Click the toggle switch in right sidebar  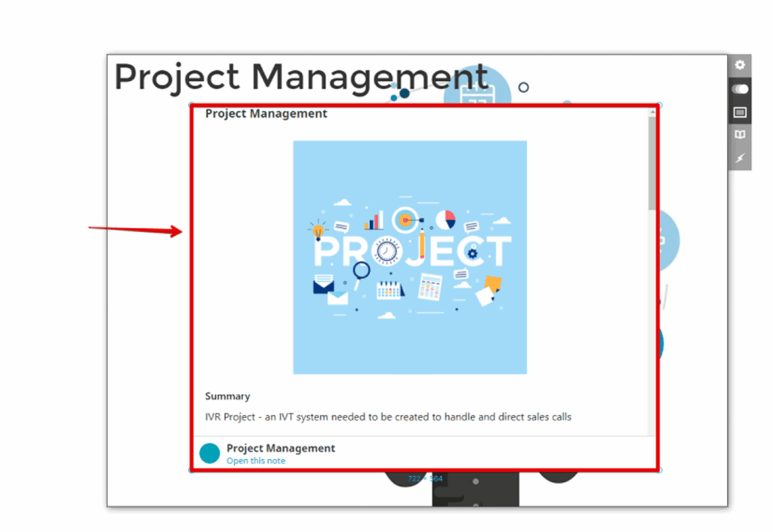pos(740,89)
